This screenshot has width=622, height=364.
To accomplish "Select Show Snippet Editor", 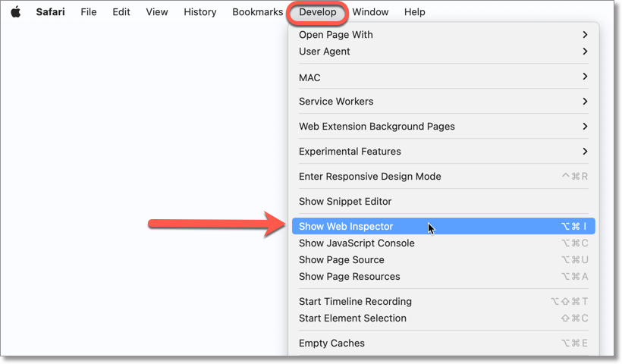I will pyautogui.click(x=444, y=202).
